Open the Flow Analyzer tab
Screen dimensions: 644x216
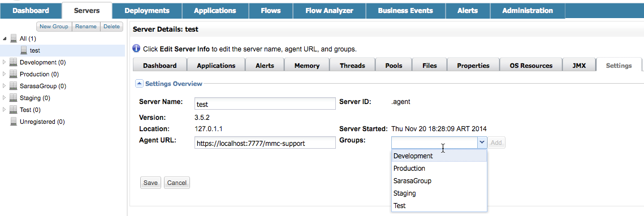(330, 11)
